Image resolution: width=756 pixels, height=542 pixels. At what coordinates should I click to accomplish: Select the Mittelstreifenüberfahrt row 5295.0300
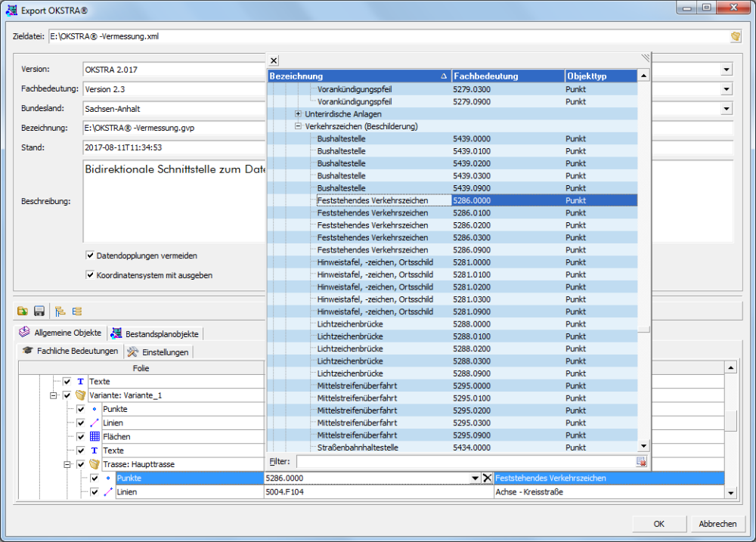click(452, 423)
